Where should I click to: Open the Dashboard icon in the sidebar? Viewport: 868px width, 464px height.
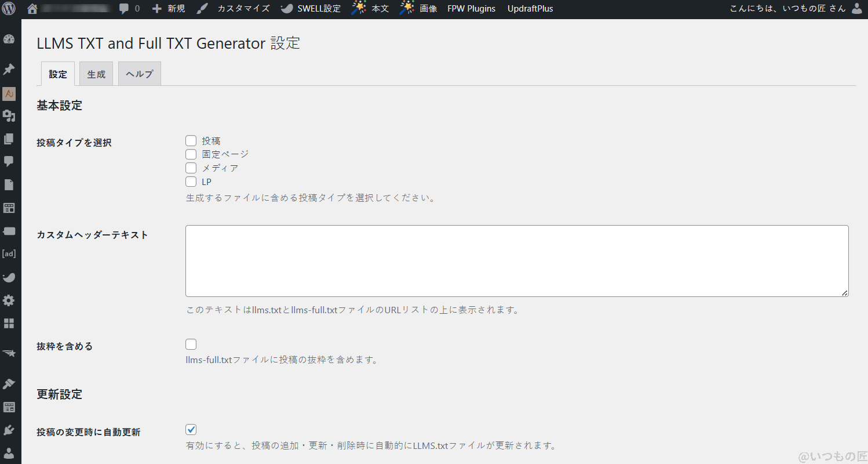9,38
